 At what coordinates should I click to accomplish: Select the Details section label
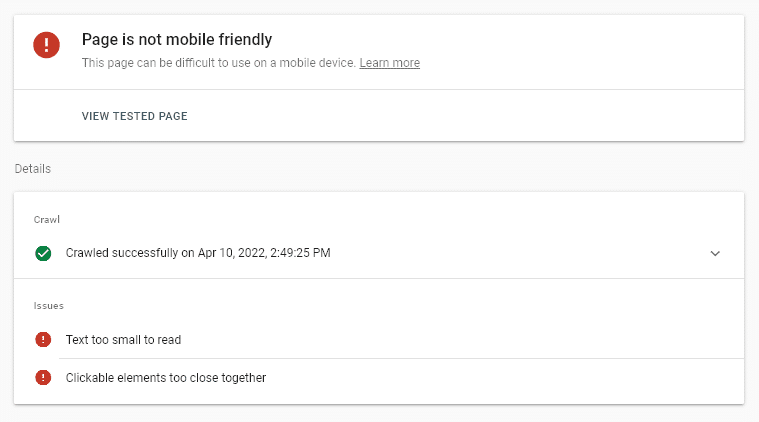32,168
